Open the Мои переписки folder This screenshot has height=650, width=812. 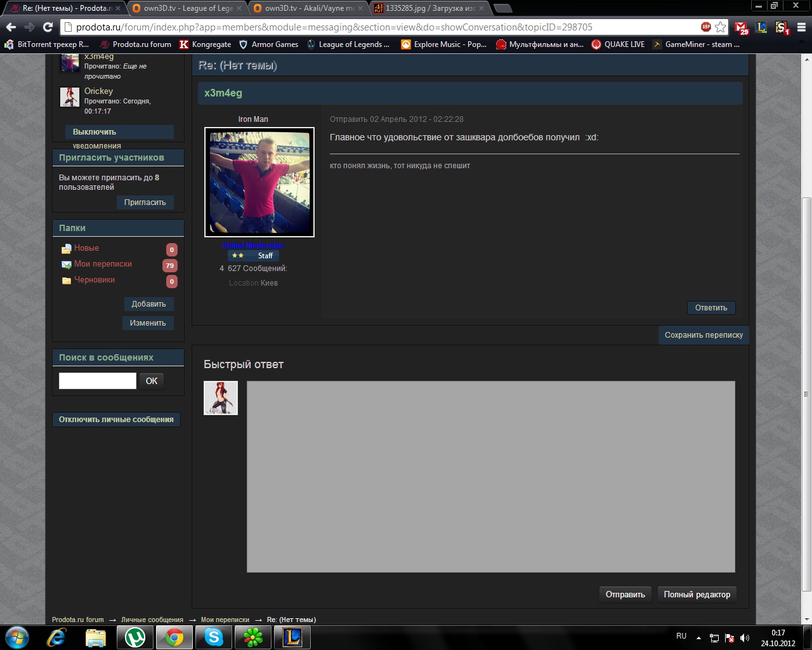[103, 264]
